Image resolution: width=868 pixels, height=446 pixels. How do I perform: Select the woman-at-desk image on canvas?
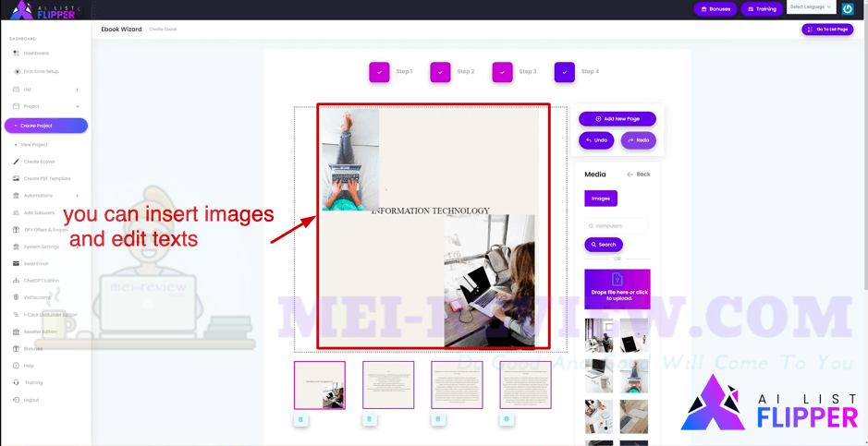pyautogui.click(x=489, y=282)
